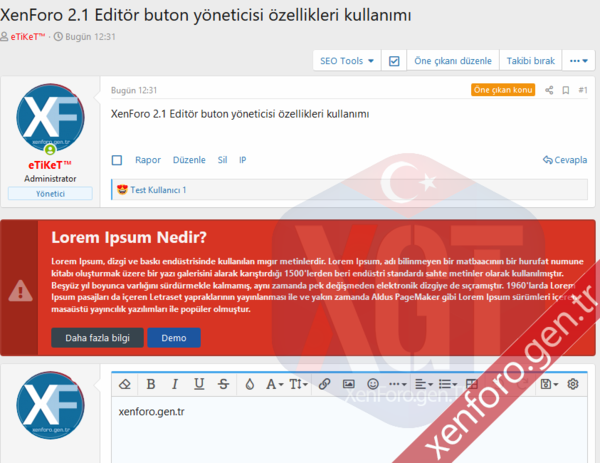The width and height of the screenshot is (600, 463).
Task: Click the thread title heading
Action: pos(205,15)
